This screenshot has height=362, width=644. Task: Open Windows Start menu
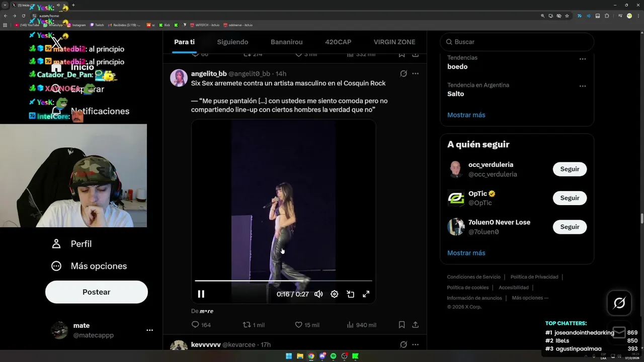tap(289, 356)
